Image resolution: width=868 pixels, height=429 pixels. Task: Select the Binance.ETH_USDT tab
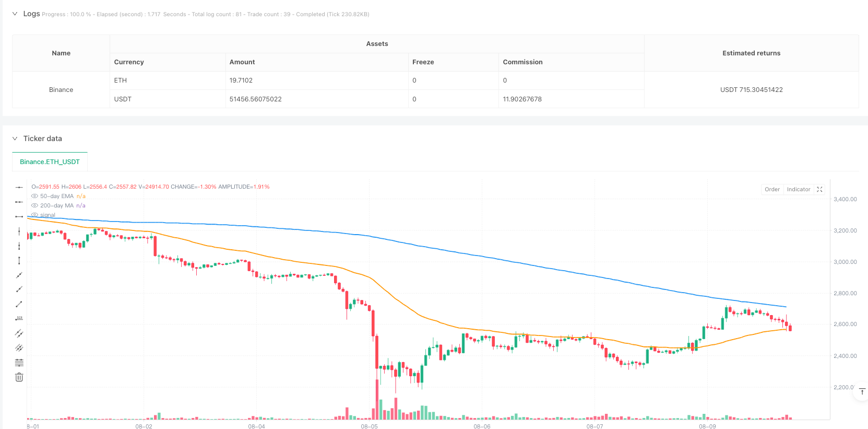click(x=50, y=162)
